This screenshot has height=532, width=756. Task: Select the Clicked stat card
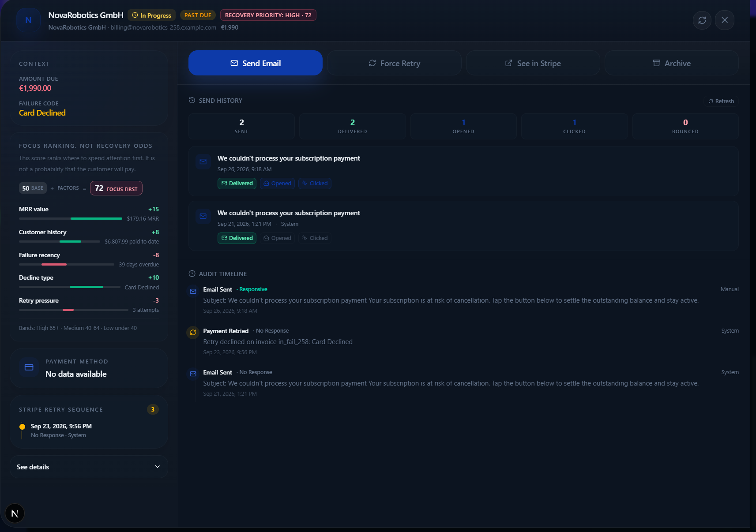pos(574,127)
